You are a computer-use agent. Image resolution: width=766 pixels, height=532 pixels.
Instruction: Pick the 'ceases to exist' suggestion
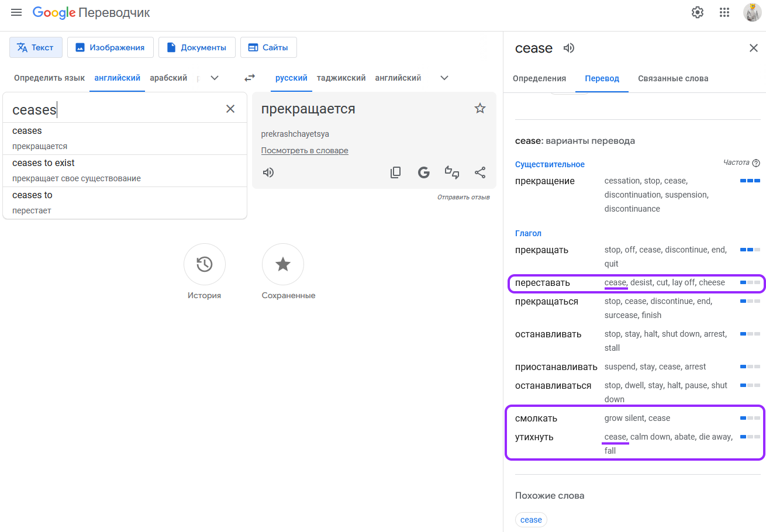click(x=125, y=171)
